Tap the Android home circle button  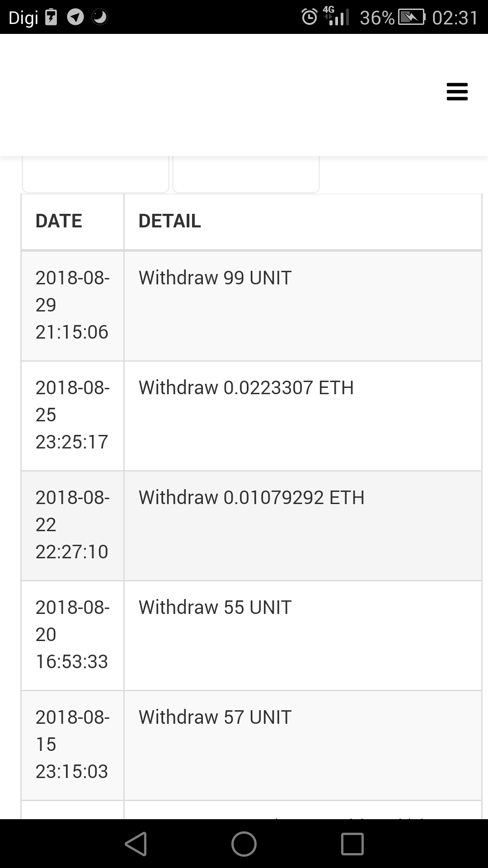(244, 844)
